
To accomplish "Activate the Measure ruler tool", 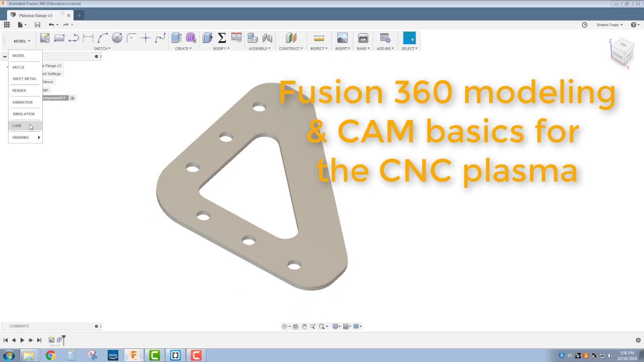I will [319, 38].
